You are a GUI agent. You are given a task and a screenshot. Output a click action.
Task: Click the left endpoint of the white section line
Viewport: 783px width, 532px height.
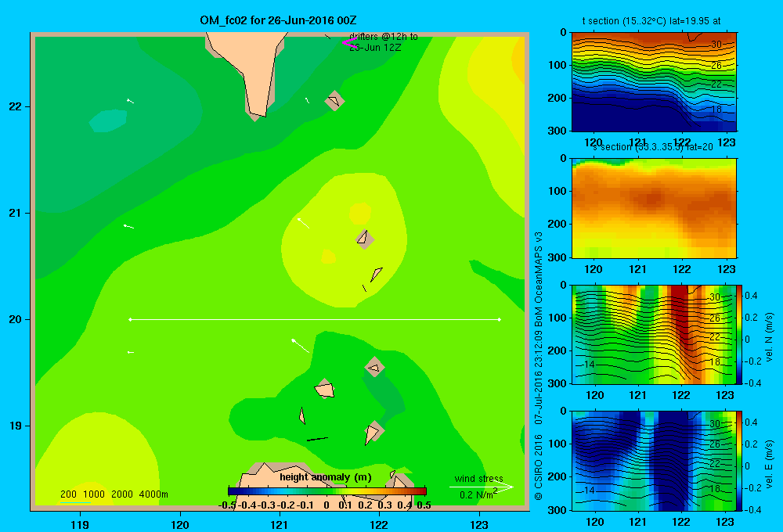[130, 319]
